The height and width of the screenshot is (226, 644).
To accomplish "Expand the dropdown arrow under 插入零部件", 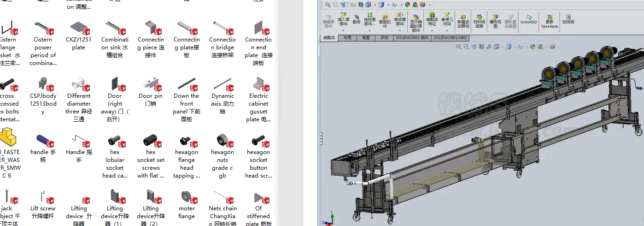I will tap(343, 30).
